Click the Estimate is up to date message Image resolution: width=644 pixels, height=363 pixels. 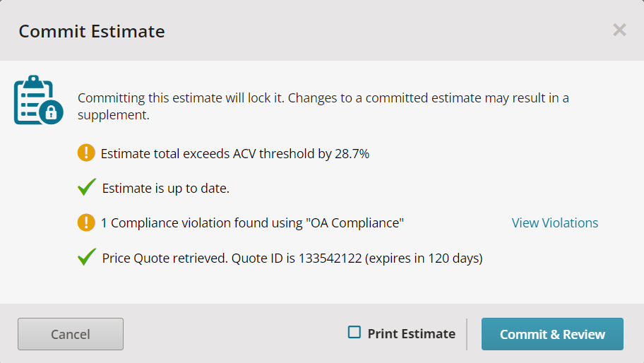coord(166,188)
